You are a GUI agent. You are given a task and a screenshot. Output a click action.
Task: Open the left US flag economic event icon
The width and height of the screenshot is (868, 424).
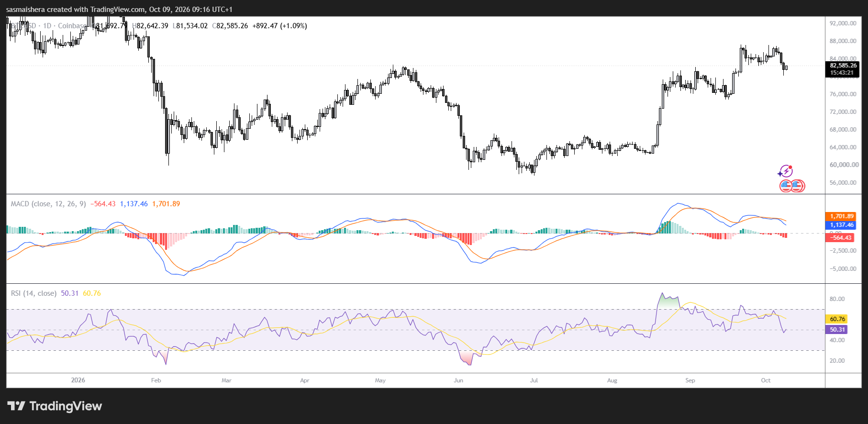[x=786, y=186]
